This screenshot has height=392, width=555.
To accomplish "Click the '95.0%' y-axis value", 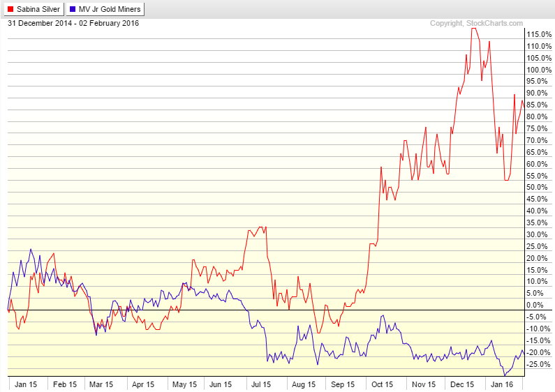I will tap(538, 82).
